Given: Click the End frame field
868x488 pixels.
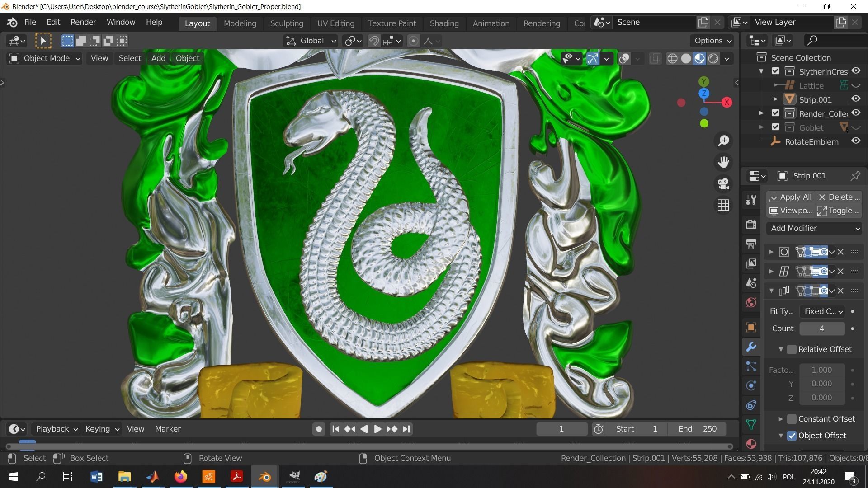Looking at the screenshot, I should point(698,429).
